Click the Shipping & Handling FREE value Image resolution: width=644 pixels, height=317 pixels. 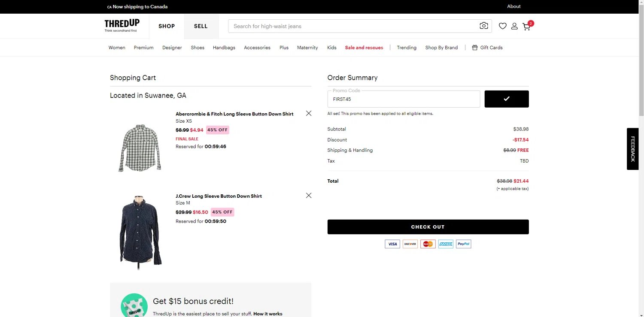click(523, 150)
